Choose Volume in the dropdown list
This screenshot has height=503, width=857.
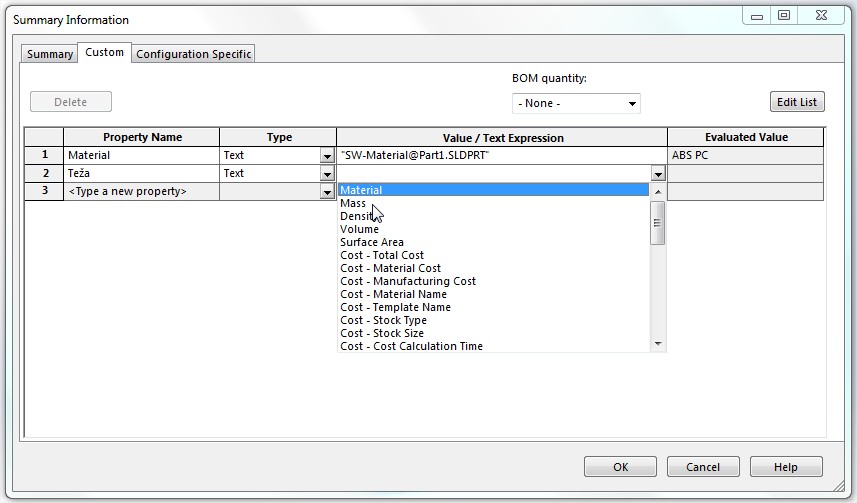pos(359,229)
